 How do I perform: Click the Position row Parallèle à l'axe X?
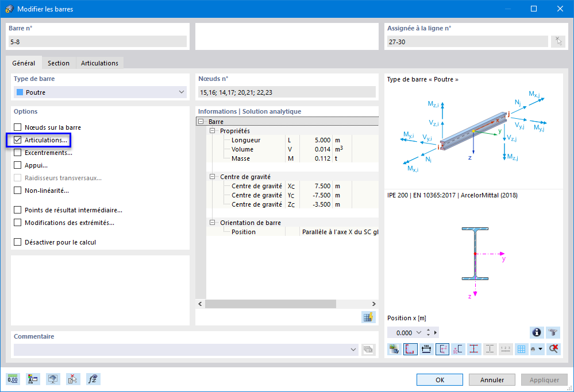click(x=292, y=232)
